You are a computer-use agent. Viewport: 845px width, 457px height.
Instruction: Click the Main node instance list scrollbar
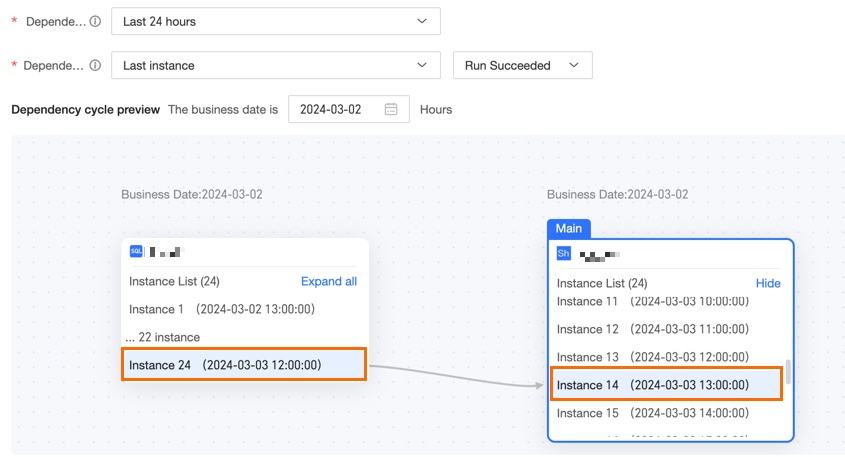click(x=788, y=372)
